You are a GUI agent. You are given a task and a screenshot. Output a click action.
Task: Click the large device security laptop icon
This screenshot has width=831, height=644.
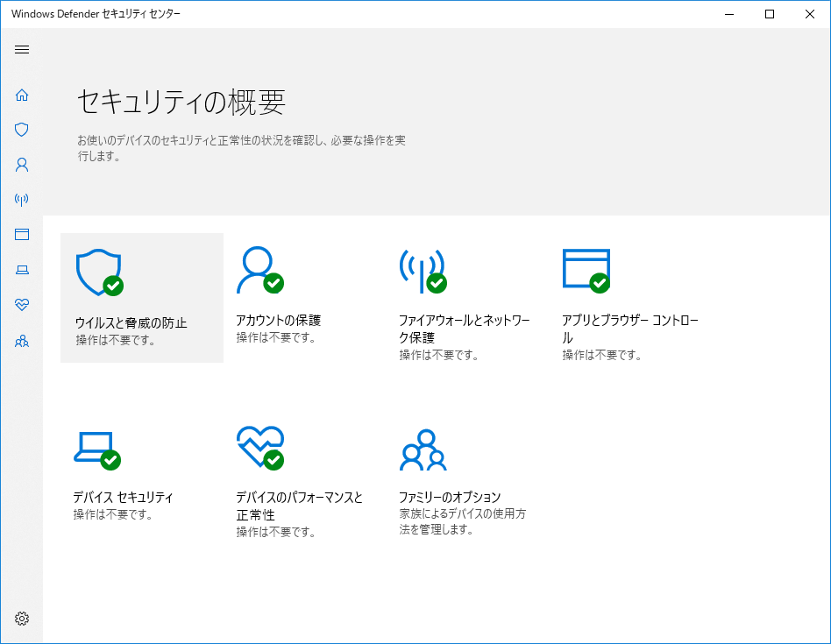point(97,450)
